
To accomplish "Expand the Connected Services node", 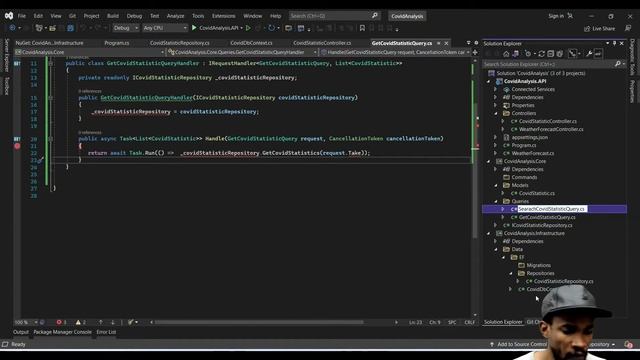I will coord(496,89).
